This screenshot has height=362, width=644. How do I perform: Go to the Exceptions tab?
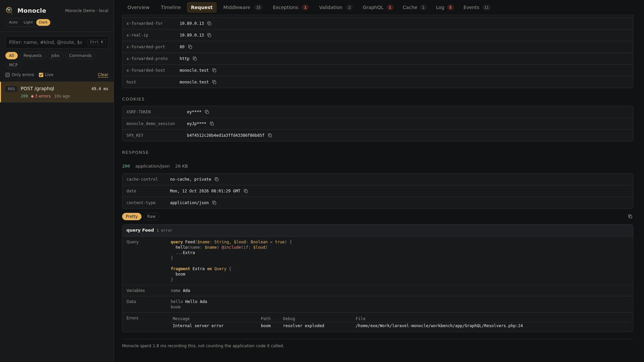[x=290, y=7]
